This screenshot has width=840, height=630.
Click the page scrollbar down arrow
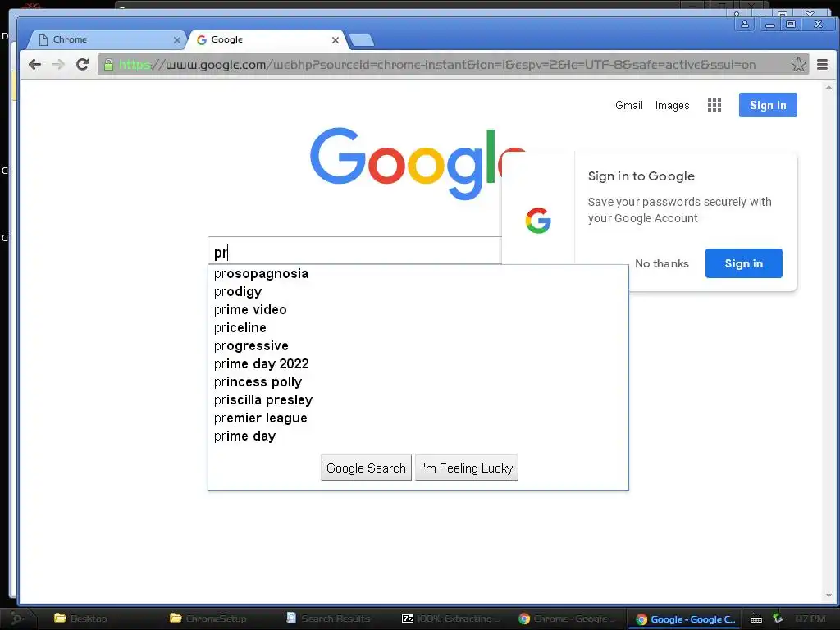pos(829,596)
